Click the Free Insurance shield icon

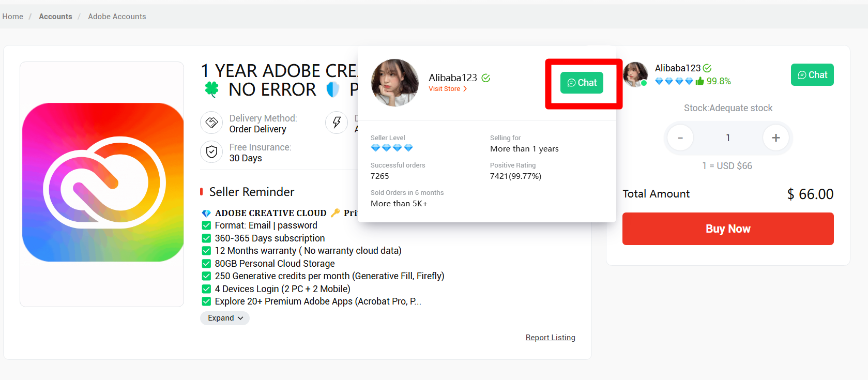[x=211, y=152]
